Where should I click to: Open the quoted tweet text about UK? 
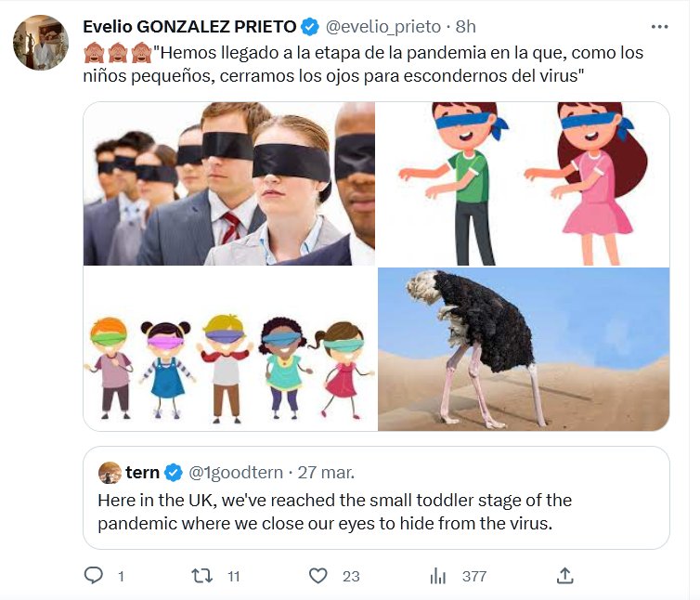pos(334,512)
